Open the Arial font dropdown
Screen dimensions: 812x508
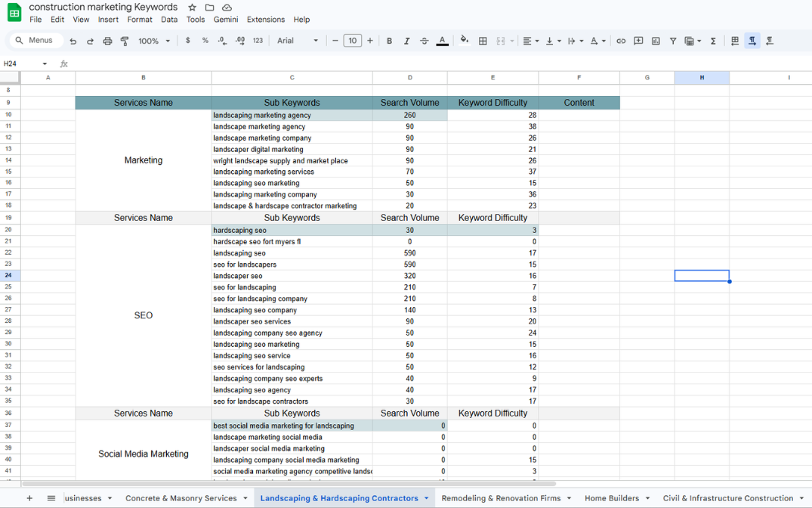[297, 41]
